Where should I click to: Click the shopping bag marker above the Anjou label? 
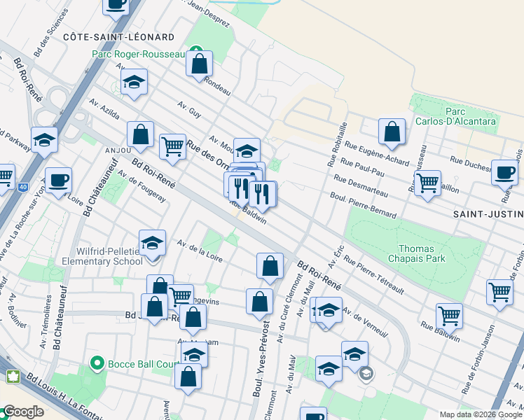(x=140, y=136)
